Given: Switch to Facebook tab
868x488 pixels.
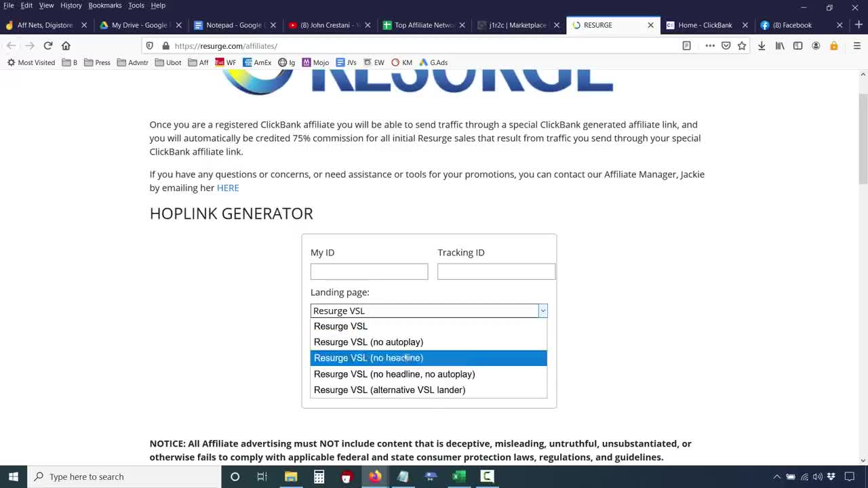Looking at the screenshot, I should 800,25.
